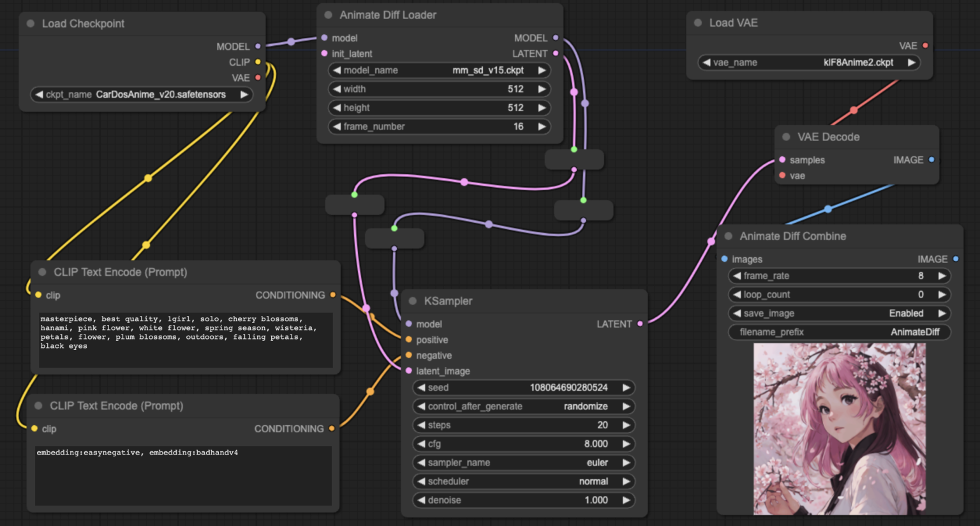The image size is (980, 526).
Task: Collapse the Load VAE node via its title circle
Action: (x=697, y=22)
